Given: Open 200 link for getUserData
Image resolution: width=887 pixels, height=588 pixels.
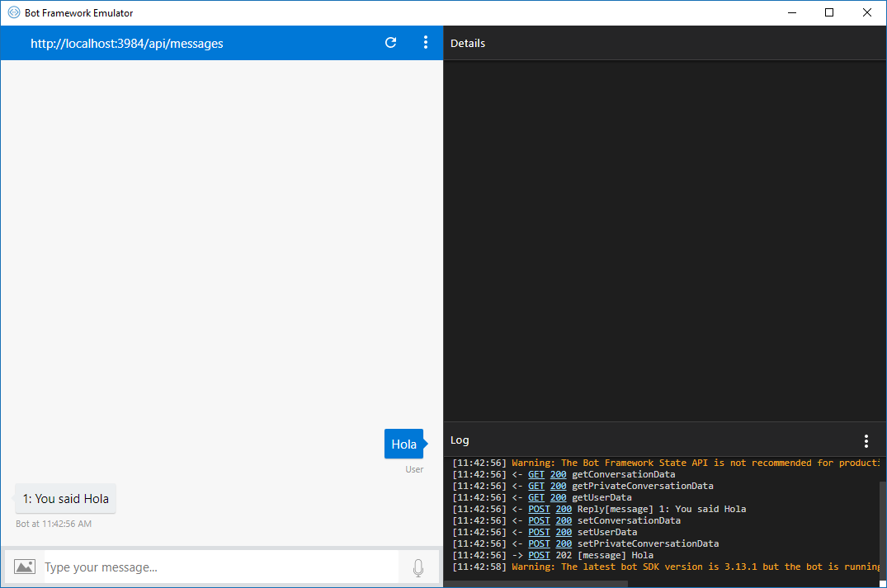Looking at the screenshot, I should click(x=559, y=497).
